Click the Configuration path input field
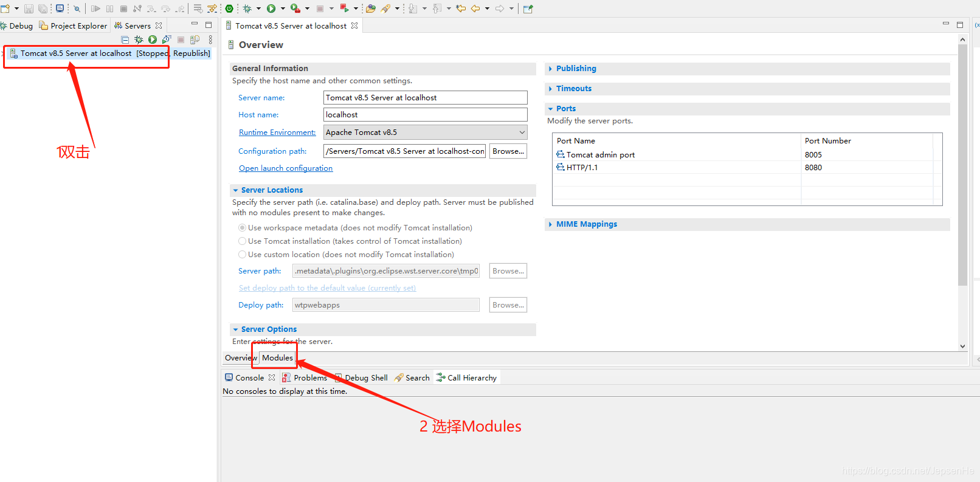 (x=404, y=151)
